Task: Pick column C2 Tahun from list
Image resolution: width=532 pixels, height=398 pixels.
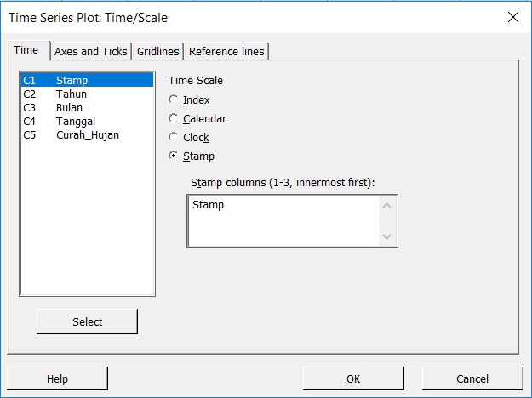Action: click(x=72, y=94)
